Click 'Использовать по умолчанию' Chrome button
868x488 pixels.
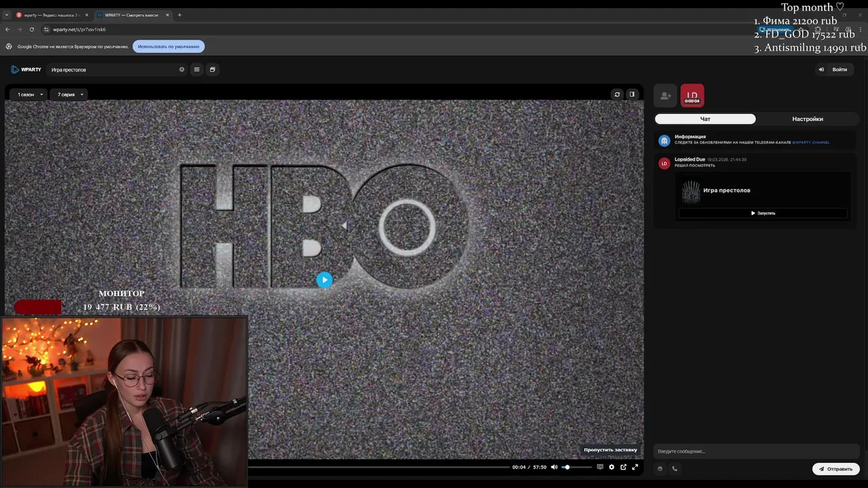click(x=169, y=46)
